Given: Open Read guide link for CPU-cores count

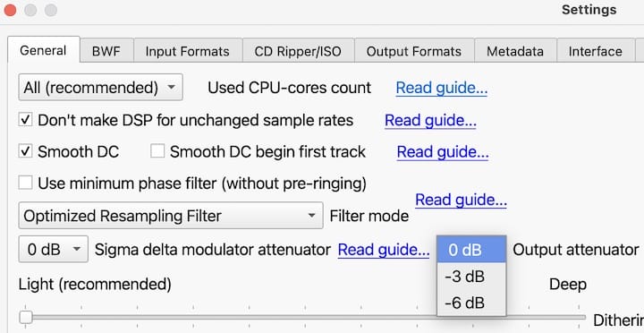Looking at the screenshot, I should point(442,88).
